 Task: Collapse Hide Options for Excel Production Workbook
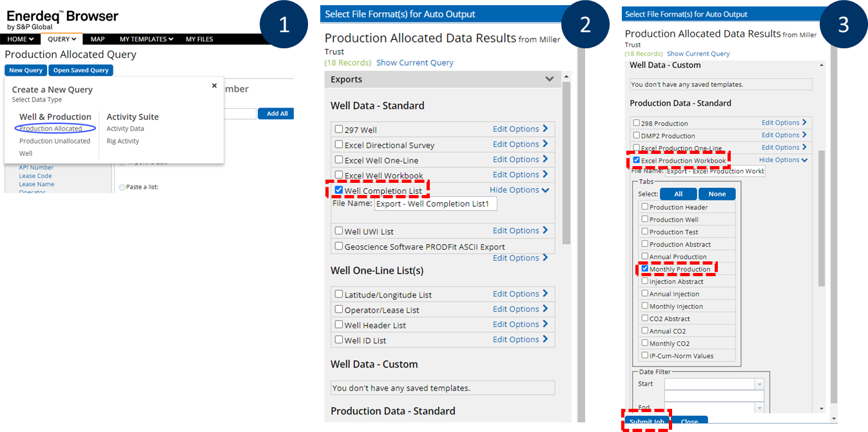click(x=804, y=160)
